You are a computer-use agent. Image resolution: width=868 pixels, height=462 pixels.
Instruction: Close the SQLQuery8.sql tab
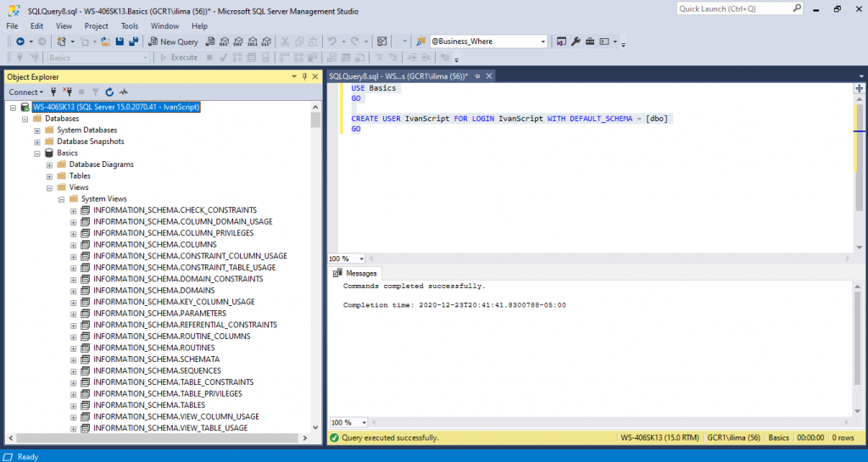pos(489,76)
